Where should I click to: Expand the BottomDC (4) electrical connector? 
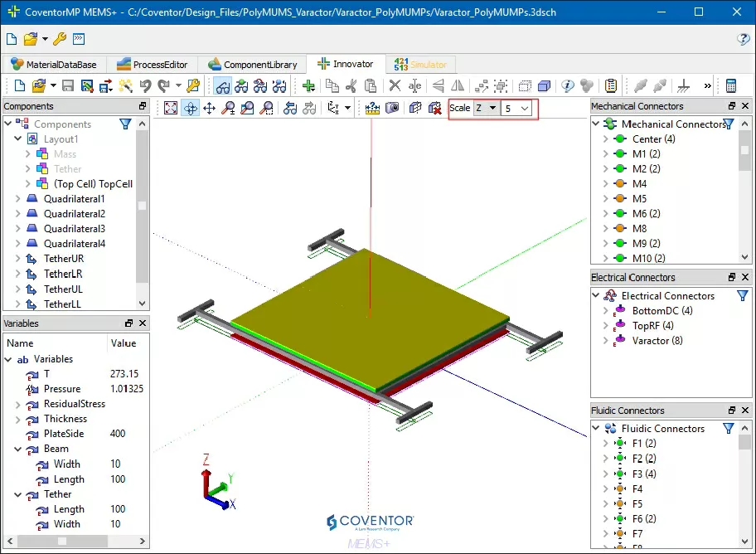(x=606, y=311)
